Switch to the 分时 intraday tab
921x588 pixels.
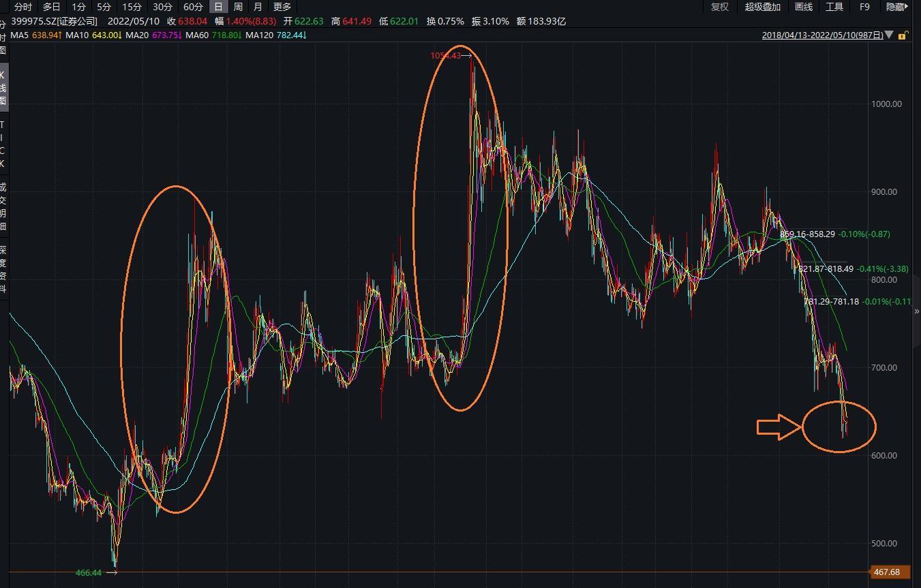tap(22, 7)
